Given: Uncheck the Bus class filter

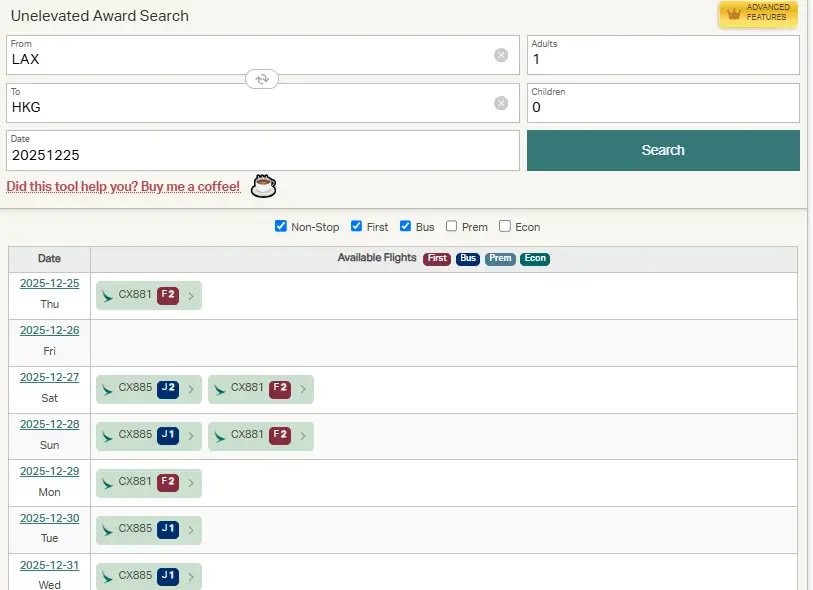Looking at the screenshot, I should pos(405,226).
